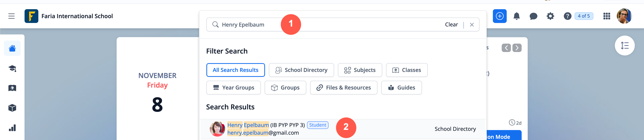Open the hamburger navigation menu
The width and height of the screenshot is (644, 140).
[x=12, y=16]
